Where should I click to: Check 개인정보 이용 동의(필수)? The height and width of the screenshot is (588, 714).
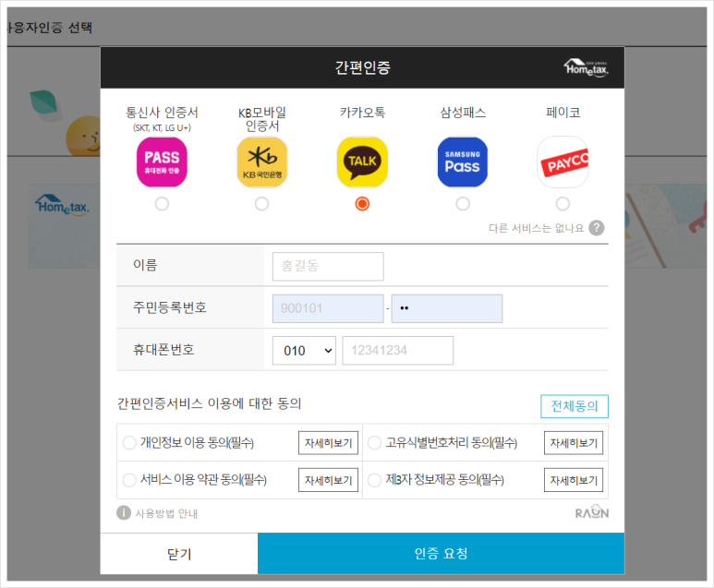click(129, 443)
